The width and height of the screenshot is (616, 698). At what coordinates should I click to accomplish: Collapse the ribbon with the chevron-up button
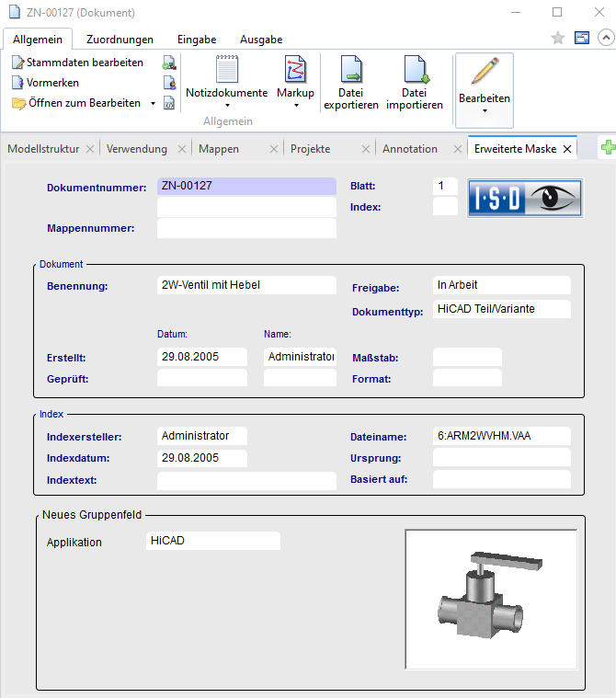(605, 38)
